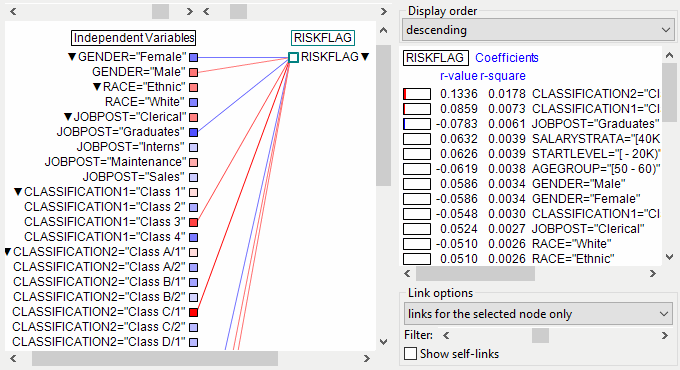Screen dimensions: 680x370
Task: Click the first top slider thumb
Action: [x=160, y=11]
